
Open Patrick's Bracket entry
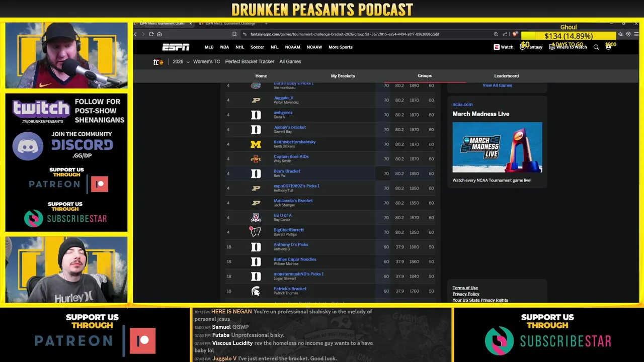pyautogui.click(x=290, y=289)
